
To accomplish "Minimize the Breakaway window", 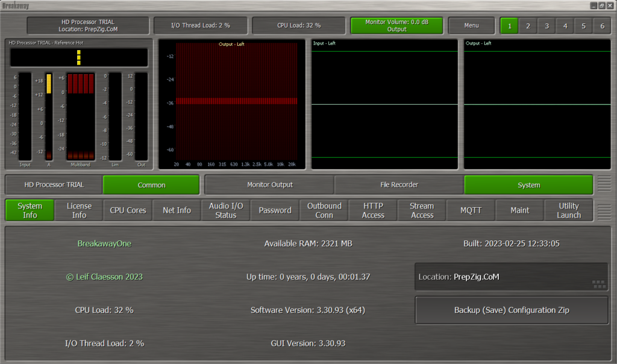I will 594,5.
